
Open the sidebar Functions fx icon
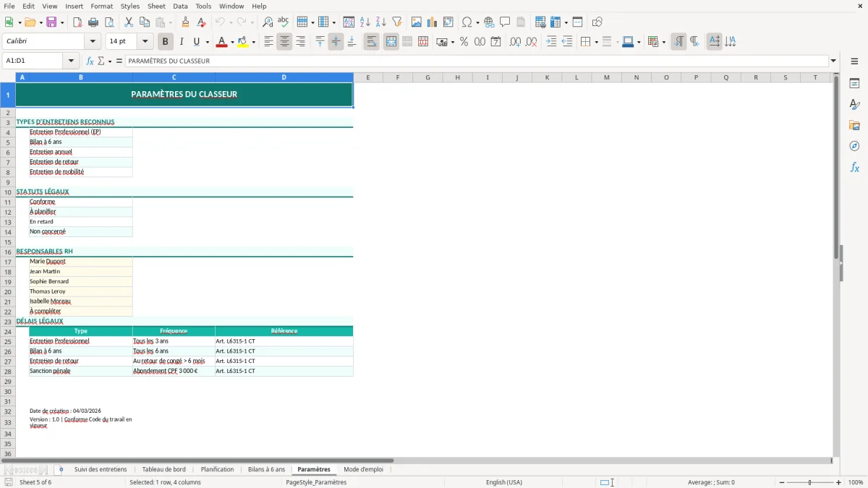pos(854,167)
